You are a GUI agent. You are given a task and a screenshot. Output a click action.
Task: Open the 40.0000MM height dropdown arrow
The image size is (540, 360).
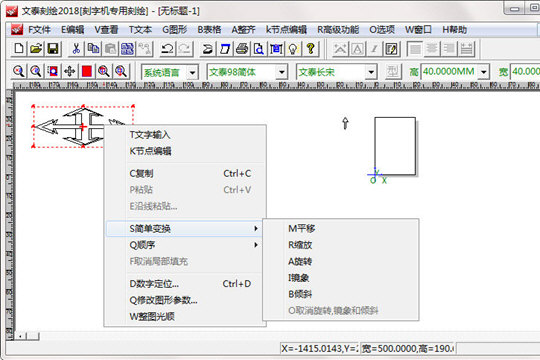484,72
